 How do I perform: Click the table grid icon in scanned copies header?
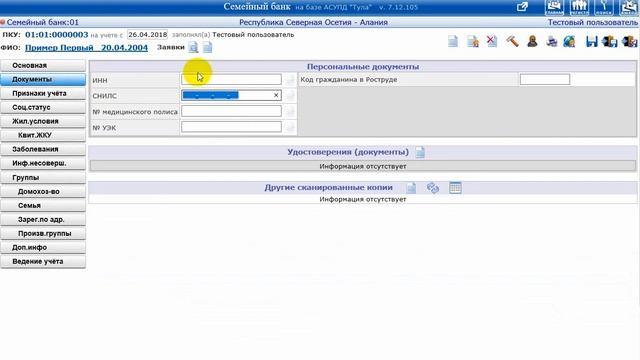point(455,188)
